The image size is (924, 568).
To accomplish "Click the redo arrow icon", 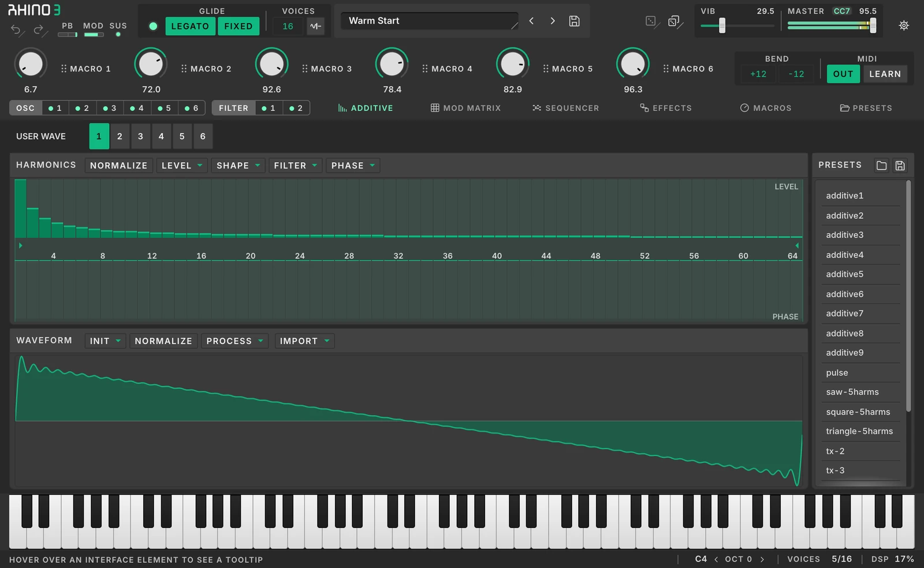I will [38, 30].
